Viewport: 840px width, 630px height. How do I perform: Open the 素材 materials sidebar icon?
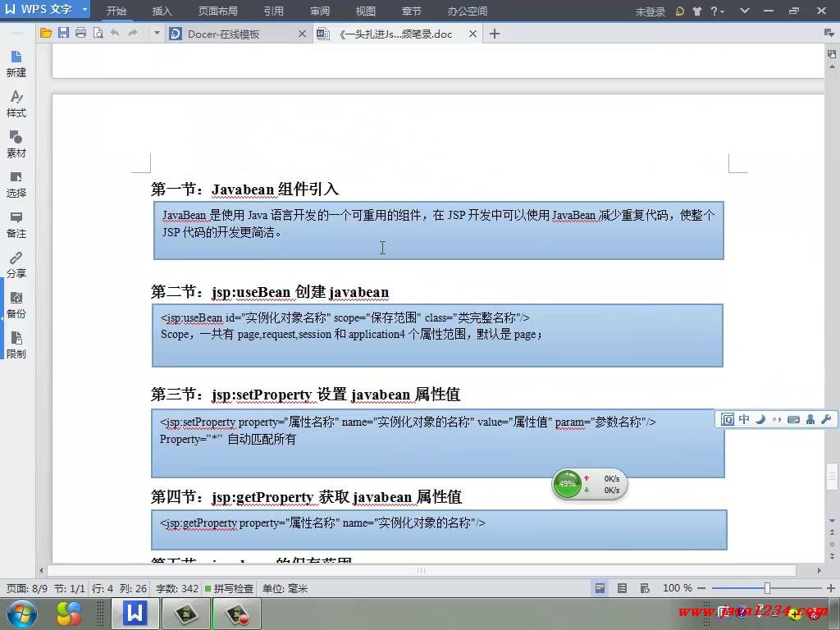16,144
